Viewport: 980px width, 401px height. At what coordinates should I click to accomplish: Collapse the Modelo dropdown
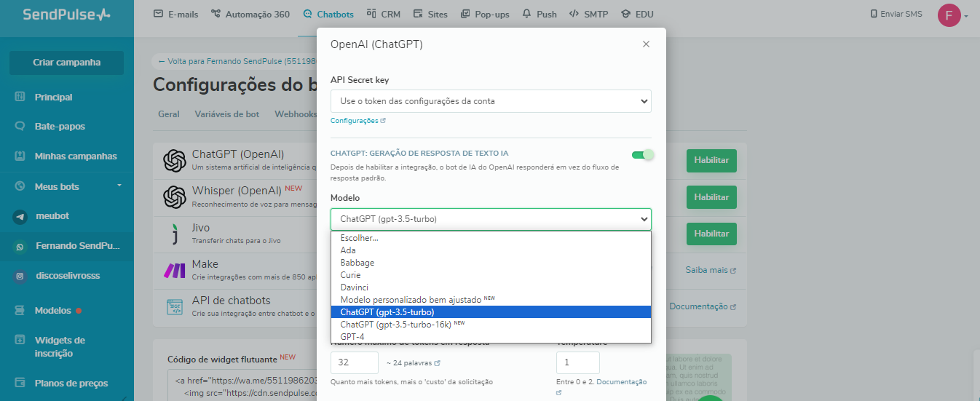click(x=491, y=219)
